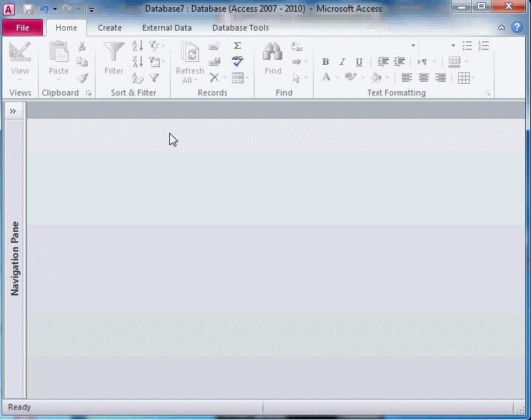
Task: Sort ascending with the A-to-Z icon
Action: pyautogui.click(x=137, y=46)
